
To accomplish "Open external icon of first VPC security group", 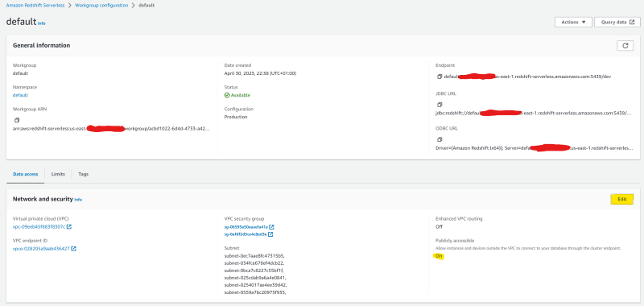I will pos(271,227).
